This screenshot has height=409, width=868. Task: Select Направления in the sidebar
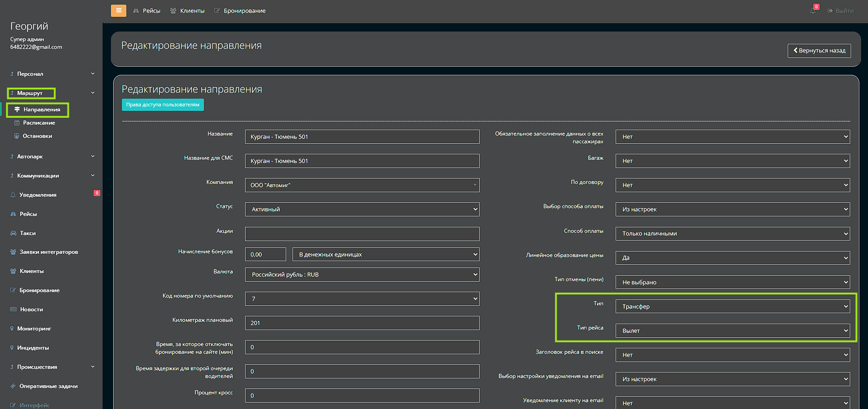(x=42, y=110)
